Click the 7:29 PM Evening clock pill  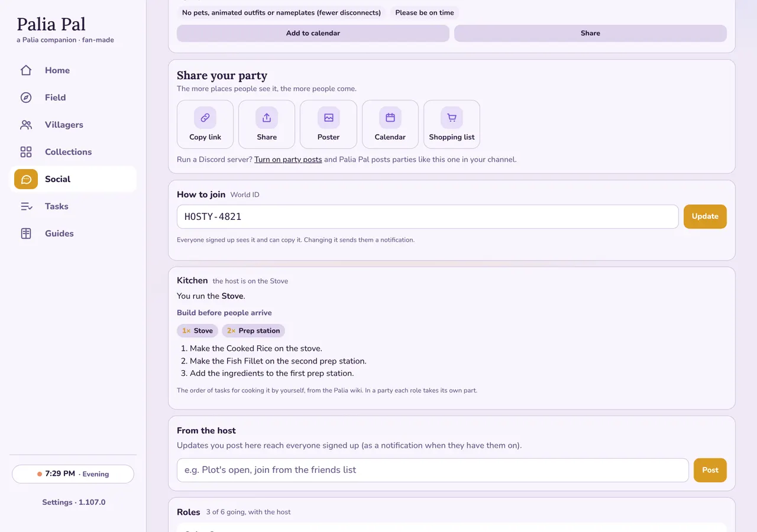(x=73, y=473)
